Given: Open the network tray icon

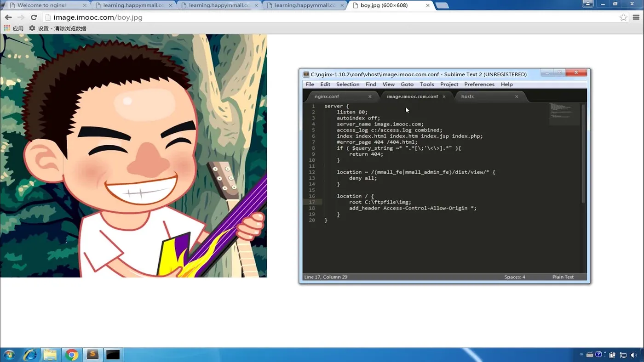Looking at the screenshot, I should tap(623, 355).
